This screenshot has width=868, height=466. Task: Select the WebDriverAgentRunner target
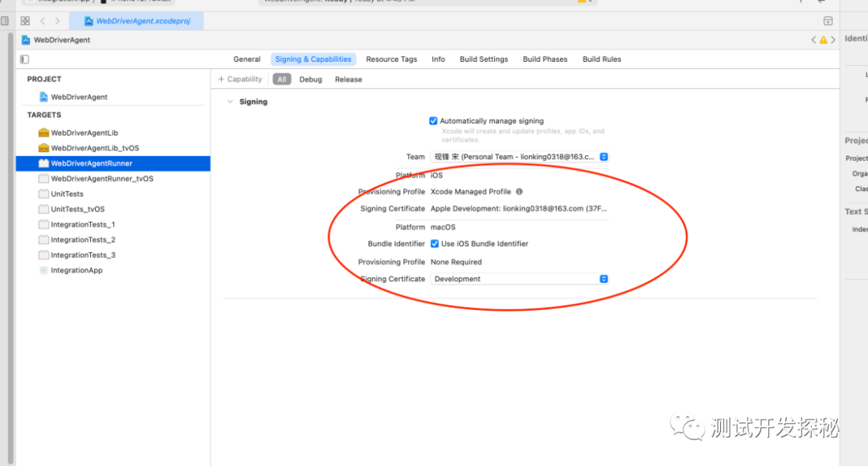[113, 163]
